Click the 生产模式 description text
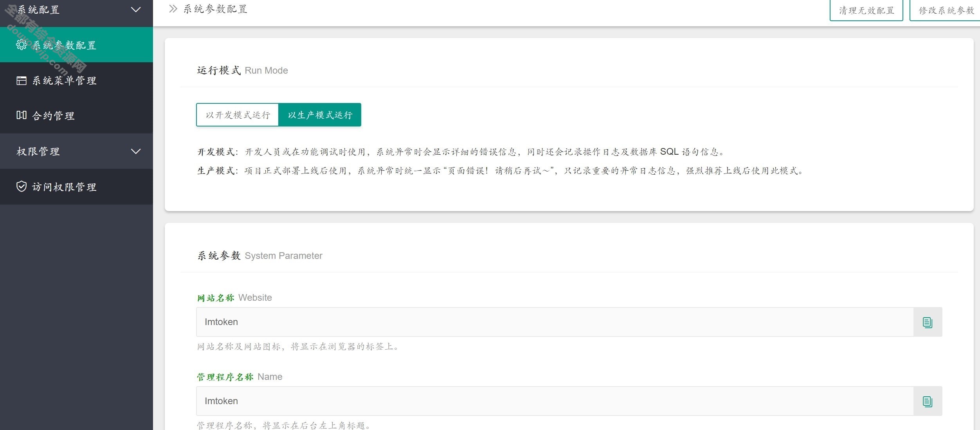Screen dimensions: 980x430 [501, 171]
